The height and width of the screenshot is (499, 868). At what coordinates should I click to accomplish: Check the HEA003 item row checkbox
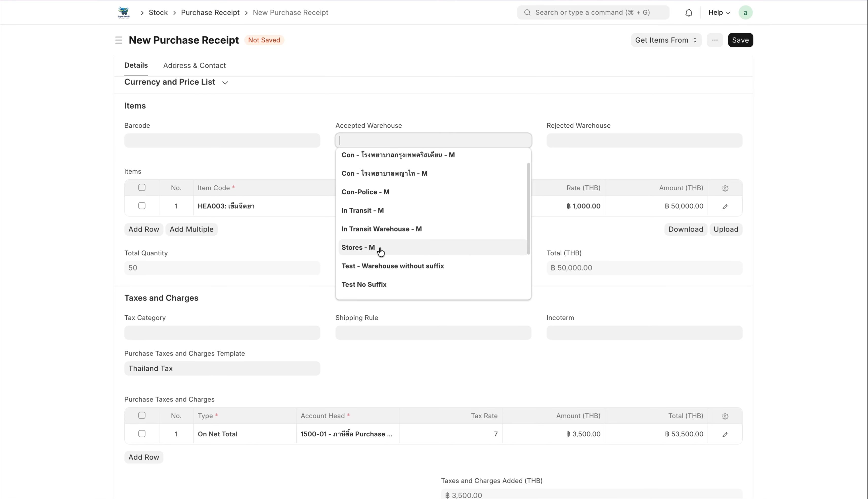[142, 206]
